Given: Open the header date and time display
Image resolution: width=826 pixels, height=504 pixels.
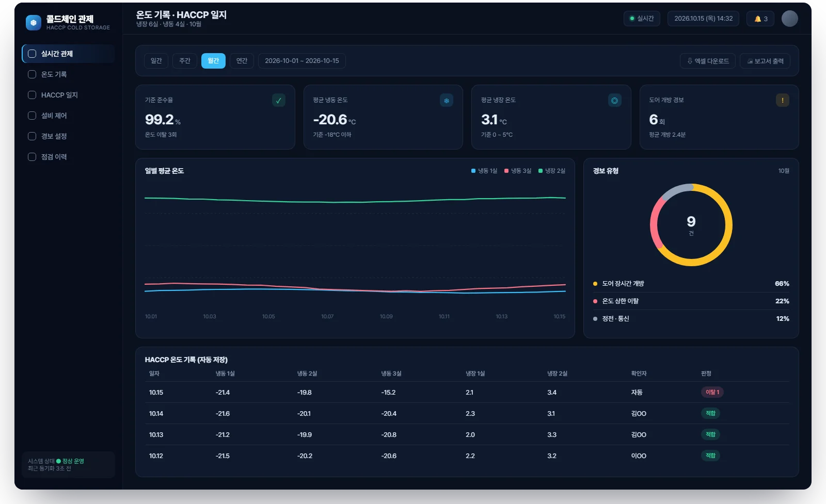Looking at the screenshot, I should pos(703,19).
